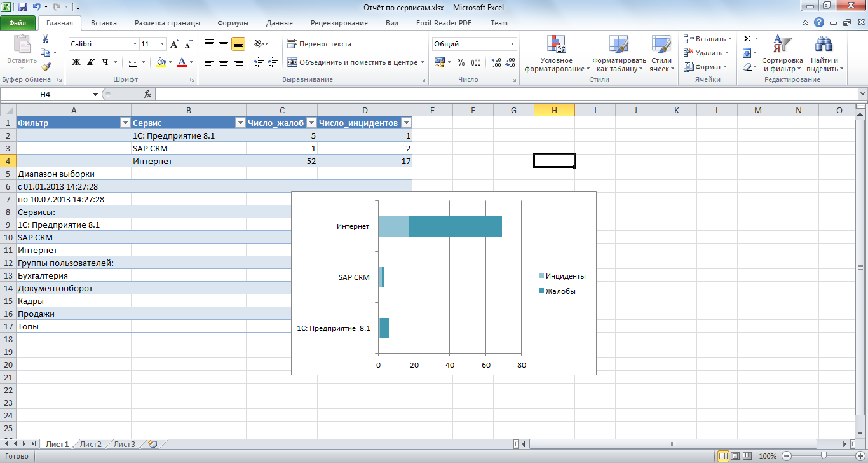Image resolution: width=868 pixels, height=463 pixels.
Task: Toggle bold (Ж) formatting
Action: coord(76,62)
